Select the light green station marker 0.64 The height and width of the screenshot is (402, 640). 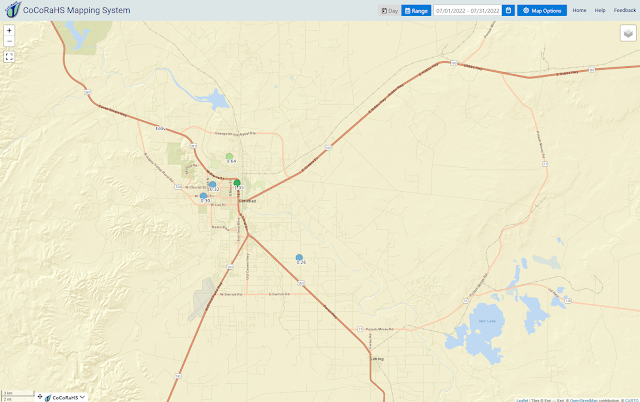point(229,156)
